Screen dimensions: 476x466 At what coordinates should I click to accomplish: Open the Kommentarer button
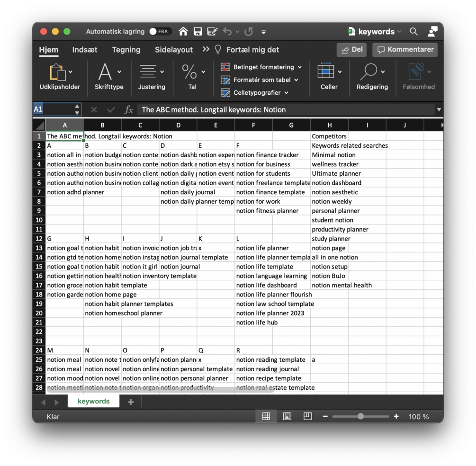pyautogui.click(x=405, y=50)
